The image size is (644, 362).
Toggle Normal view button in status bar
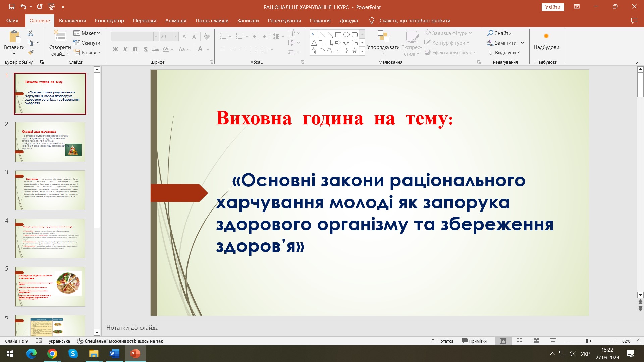[503, 341]
